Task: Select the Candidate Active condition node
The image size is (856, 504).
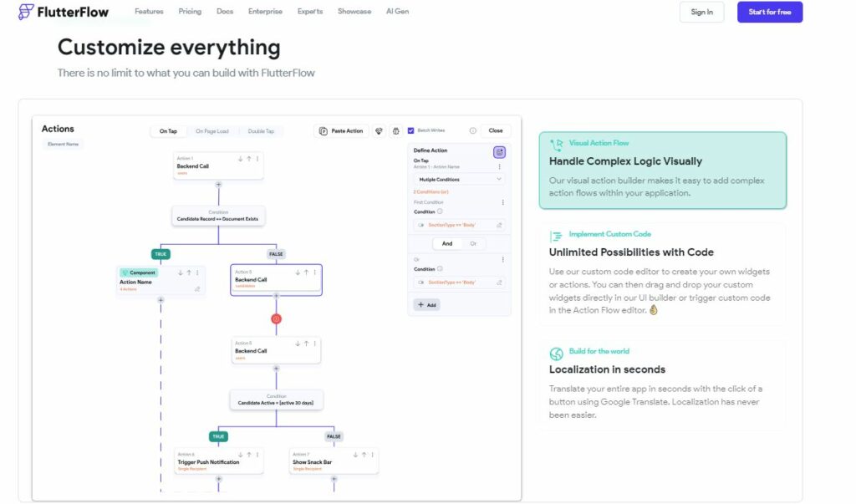Action: pos(276,400)
